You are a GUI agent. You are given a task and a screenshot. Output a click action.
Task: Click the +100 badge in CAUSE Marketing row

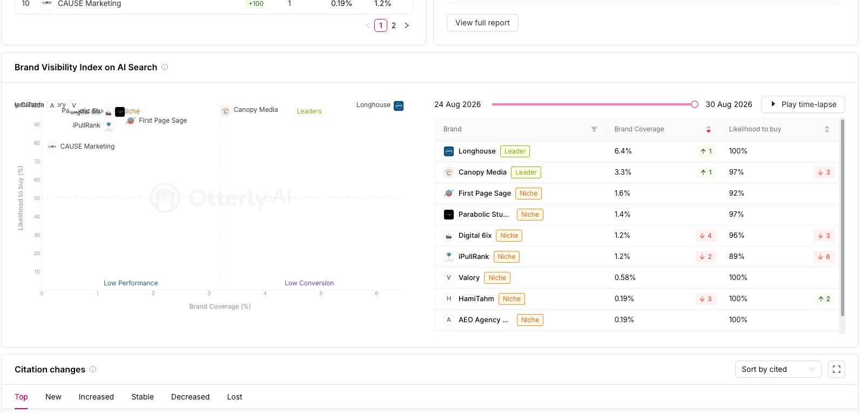coord(256,4)
